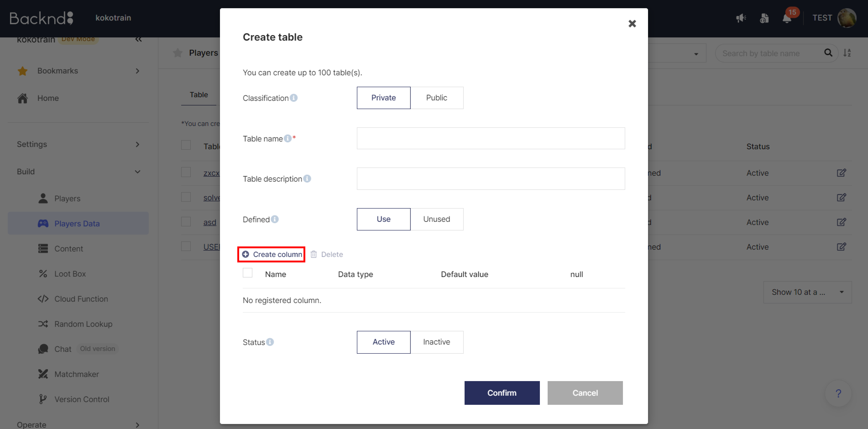The image size is (868, 429).
Task: Focus the Table description input field
Action: [x=491, y=179]
